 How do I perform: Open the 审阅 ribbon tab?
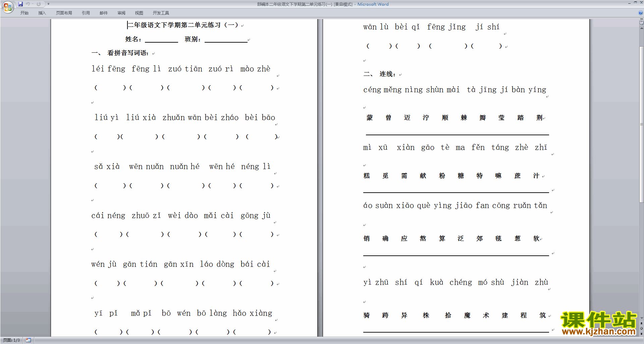(x=121, y=13)
